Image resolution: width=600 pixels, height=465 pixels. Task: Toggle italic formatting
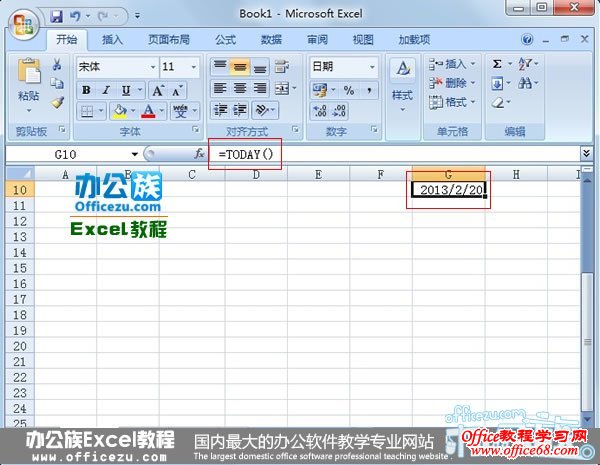pyautogui.click(x=106, y=90)
